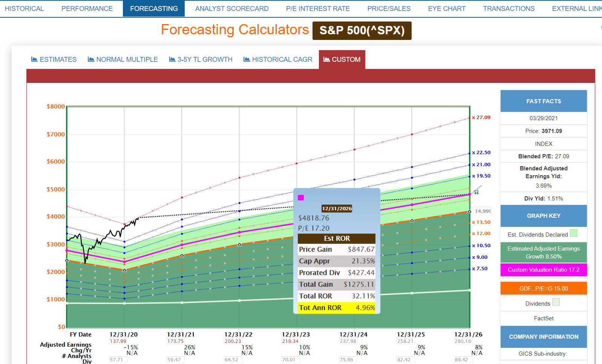Click the 12/31/21 earnings value 173.75
This screenshot has height=364, width=602.
(x=176, y=341)
